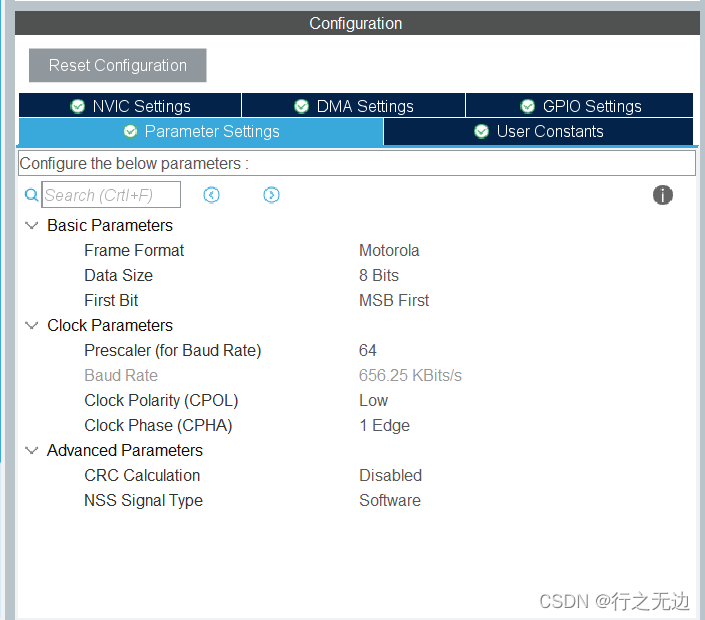The width and height of the screenshot is (705, 620).
Task: Open the information icon details
Action: [x=663, y=195]
